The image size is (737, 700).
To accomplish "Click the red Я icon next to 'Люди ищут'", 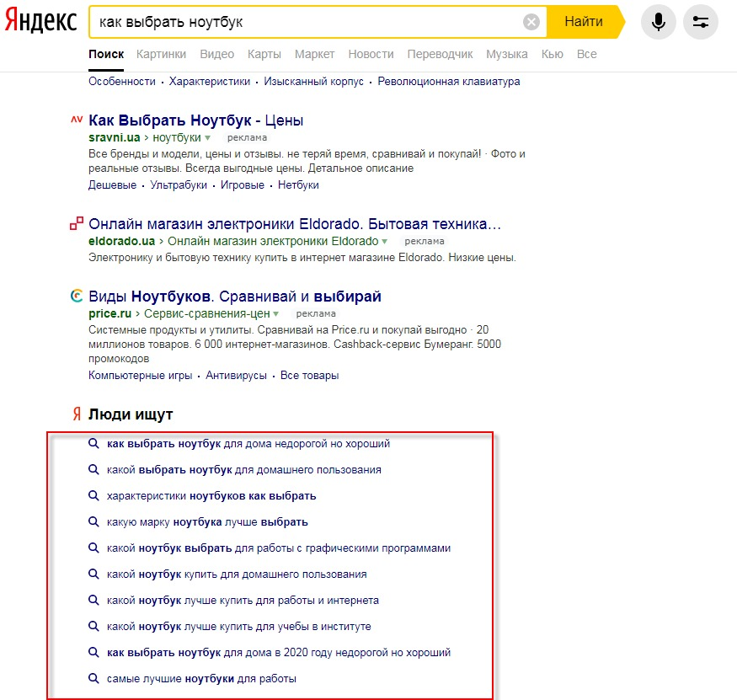I will coord(77,414).
